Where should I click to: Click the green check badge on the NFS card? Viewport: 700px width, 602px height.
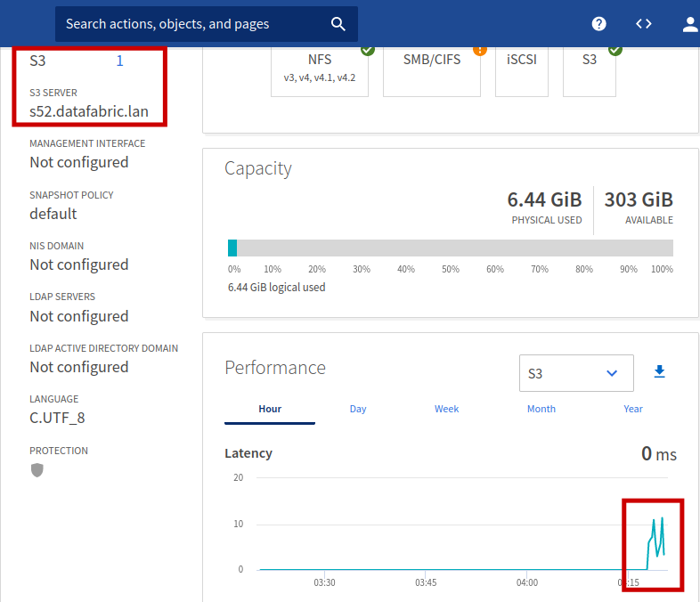368,50
